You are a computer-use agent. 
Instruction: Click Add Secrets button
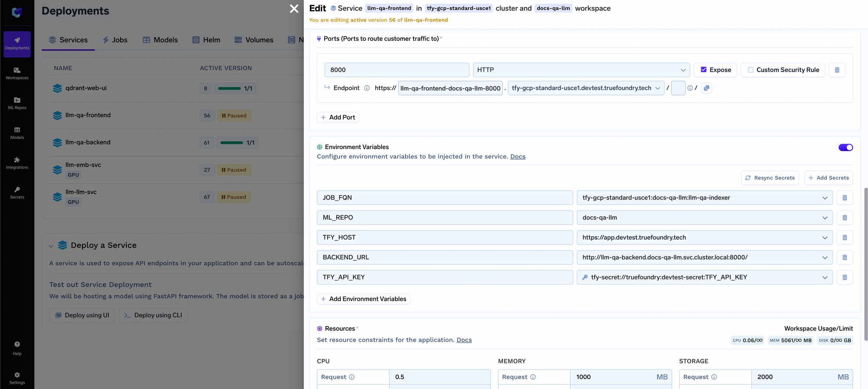[829, 178]
